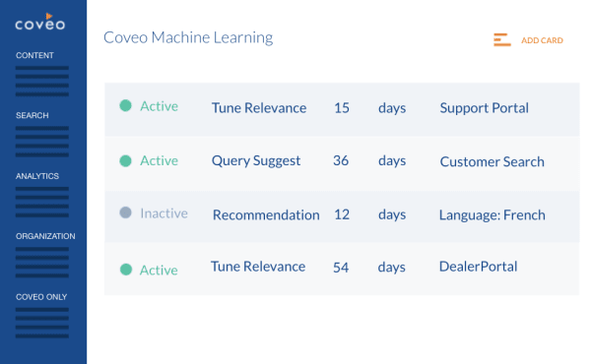The height and width of the screenshot is (364, 592).
Task: Open the DealerPortal model link
Action: (x=478, y=267)
